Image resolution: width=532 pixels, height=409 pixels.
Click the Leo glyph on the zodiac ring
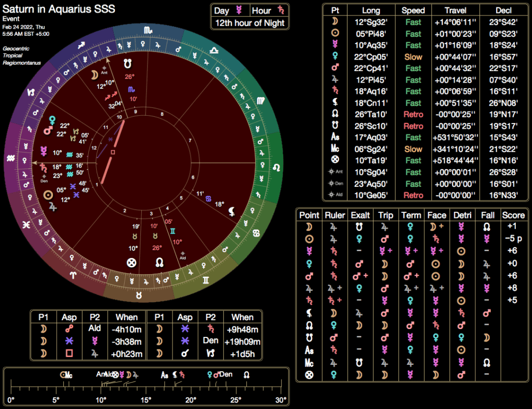276,168
